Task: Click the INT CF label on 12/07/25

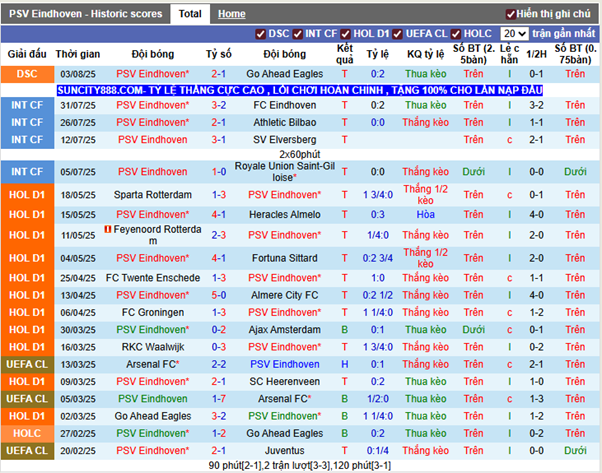Action: (27, 140)
